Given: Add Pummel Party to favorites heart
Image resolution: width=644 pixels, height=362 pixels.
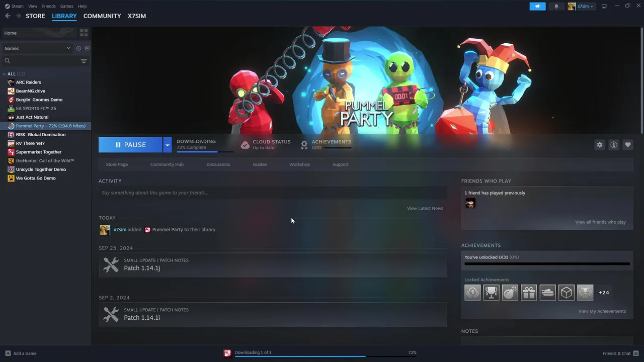Looking at the screenshot, I should tap(628, 145).
